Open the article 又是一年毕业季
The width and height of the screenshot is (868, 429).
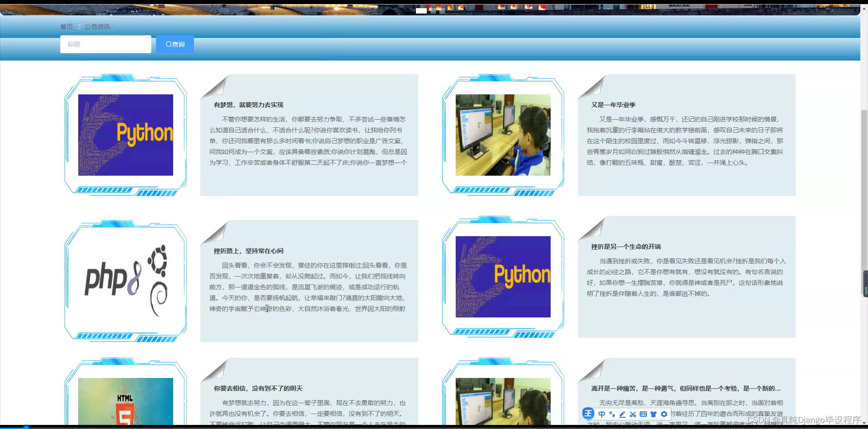pyautogui.click(x=614, y=104)
